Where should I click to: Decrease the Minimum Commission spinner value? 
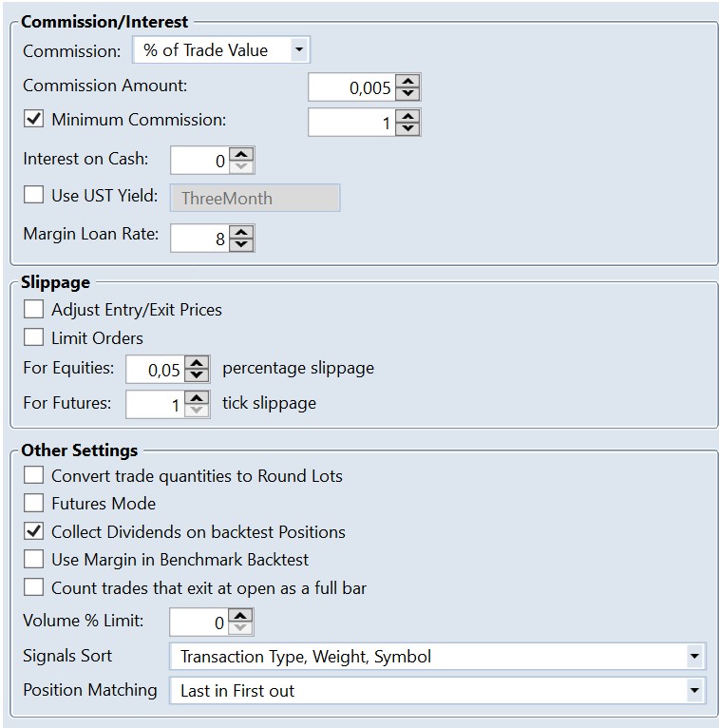point(408,128)
